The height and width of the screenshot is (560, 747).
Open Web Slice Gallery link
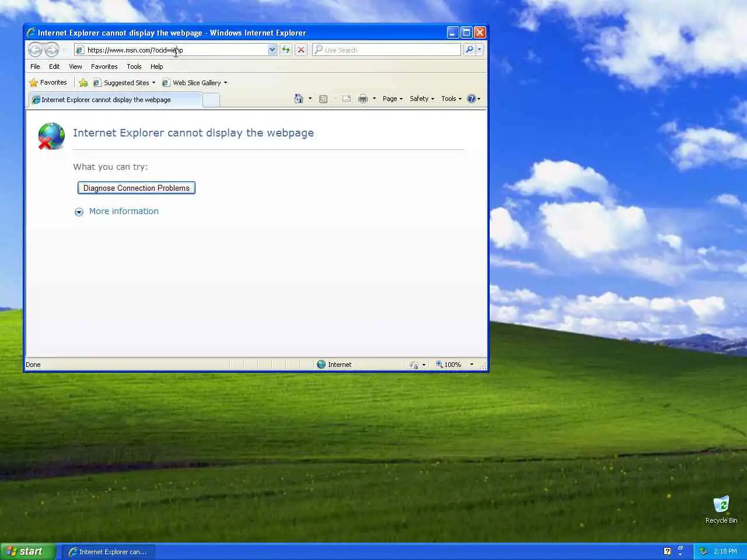coord(191,83)
